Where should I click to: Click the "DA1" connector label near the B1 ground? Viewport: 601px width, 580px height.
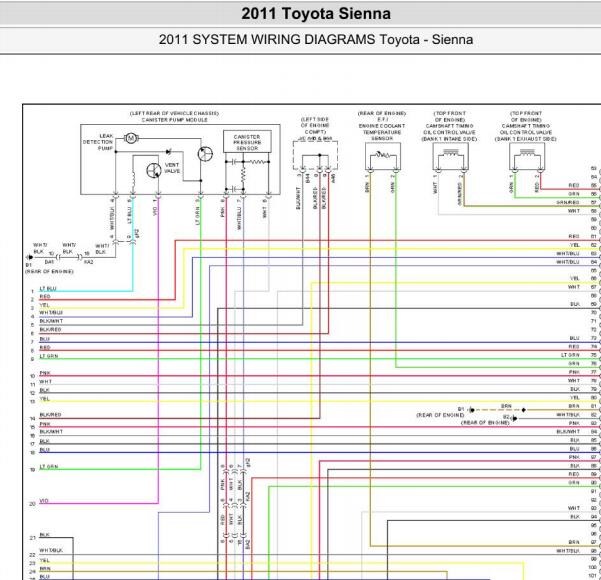tap(49, 262)
